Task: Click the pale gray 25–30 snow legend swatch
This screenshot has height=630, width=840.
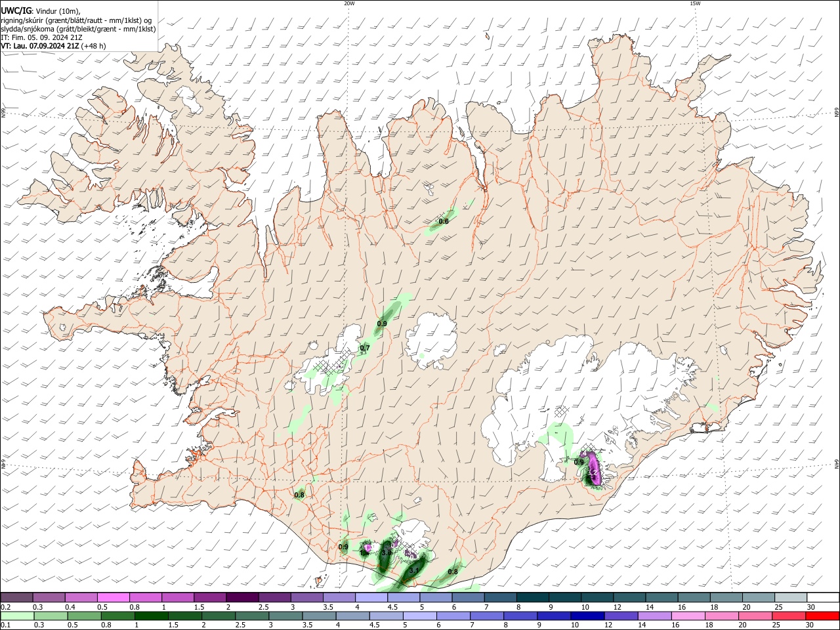Action: click(x=789, y=597)
